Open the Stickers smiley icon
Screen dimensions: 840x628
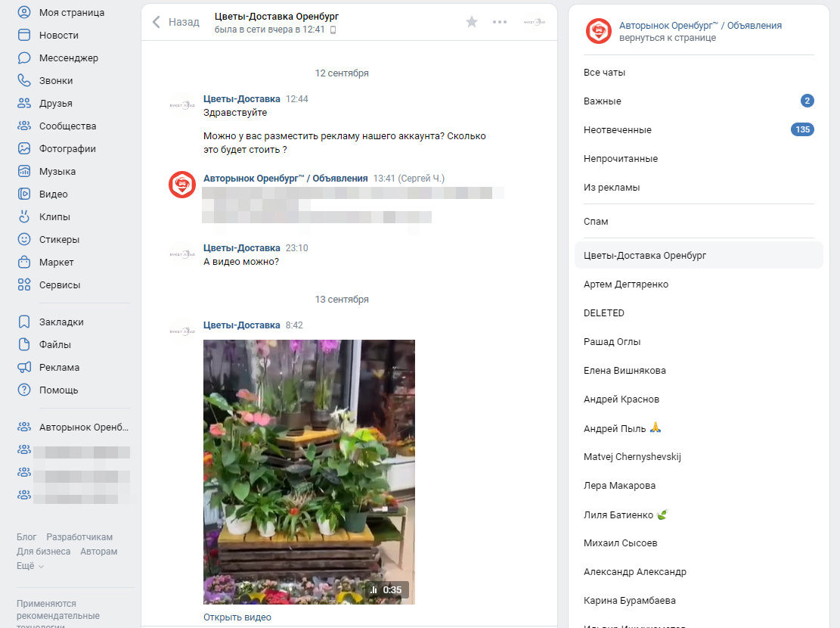point(24,239)
